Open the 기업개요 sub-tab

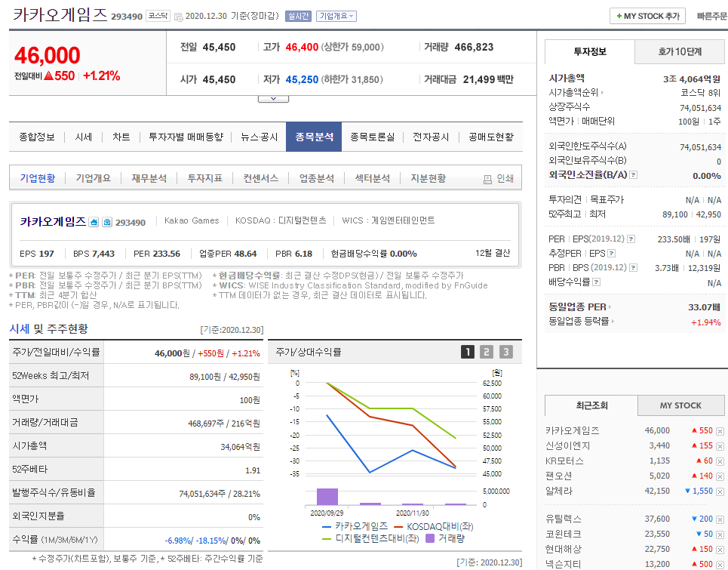[94, 178]
